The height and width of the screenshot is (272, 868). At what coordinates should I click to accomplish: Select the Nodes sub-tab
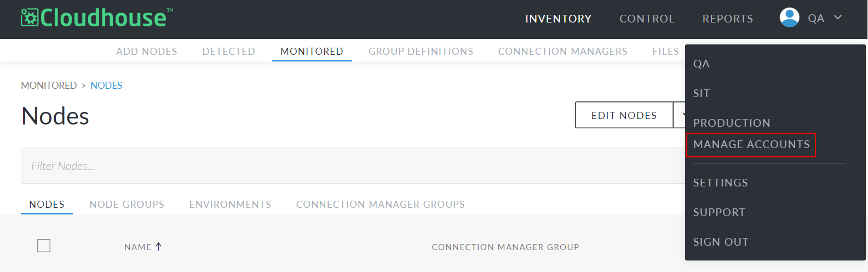click(x=47, y=205)
